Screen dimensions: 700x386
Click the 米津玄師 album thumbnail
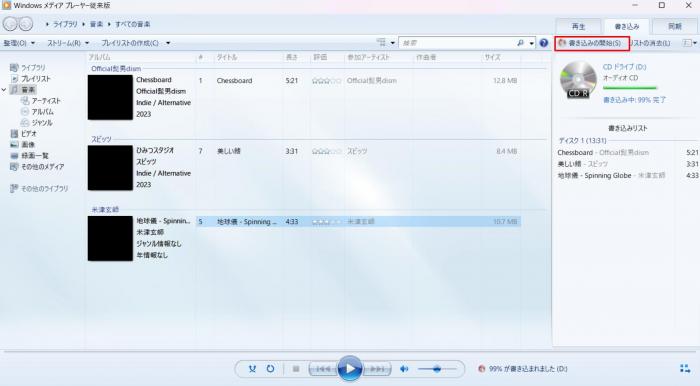[x=110, y=238]
